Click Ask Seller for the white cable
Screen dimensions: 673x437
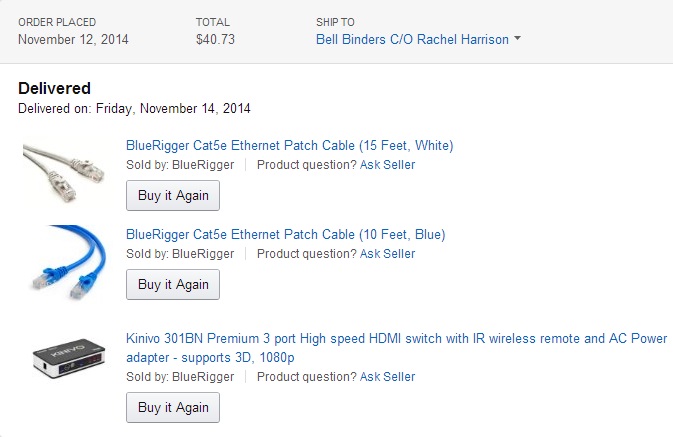pos(387,165)
